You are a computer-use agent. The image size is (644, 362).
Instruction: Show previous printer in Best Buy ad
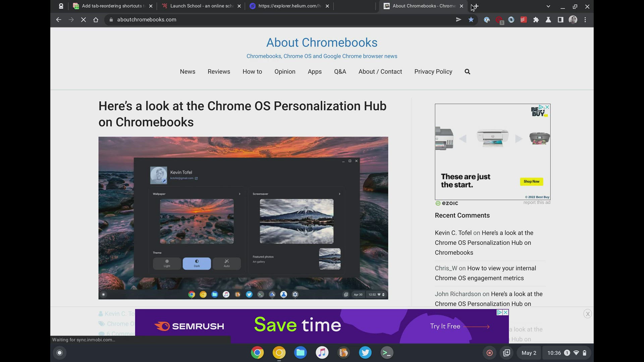pos(463,139)
